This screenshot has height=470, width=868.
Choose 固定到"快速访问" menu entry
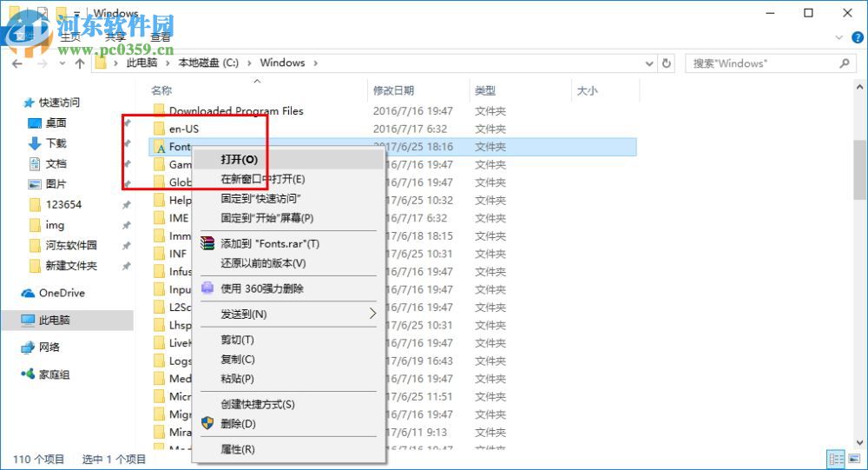tap(288, 198)
